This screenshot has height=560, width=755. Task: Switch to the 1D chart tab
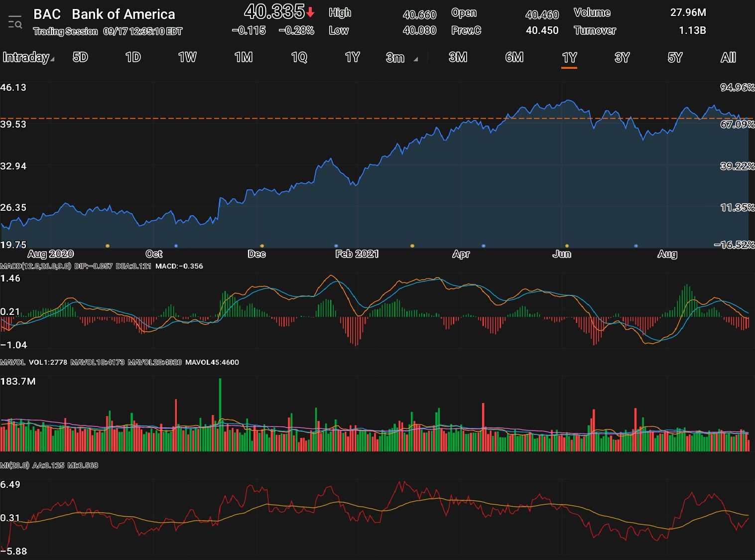(x=133, y=57)
